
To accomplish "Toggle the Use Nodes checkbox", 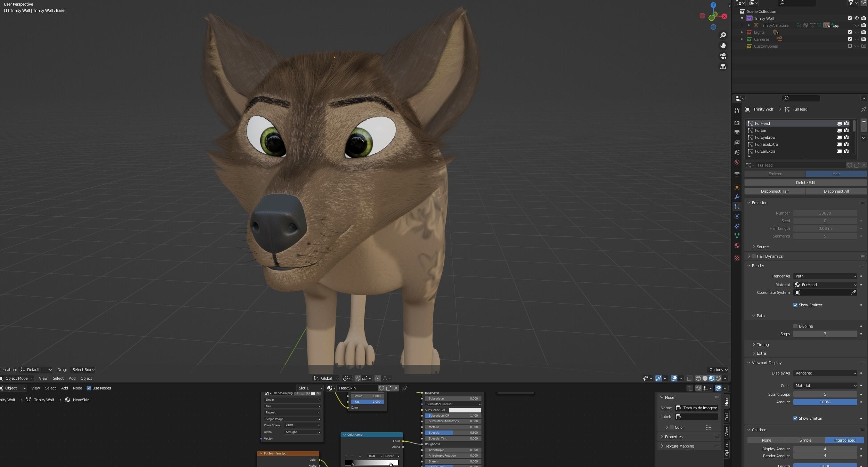I will (89, 388).
